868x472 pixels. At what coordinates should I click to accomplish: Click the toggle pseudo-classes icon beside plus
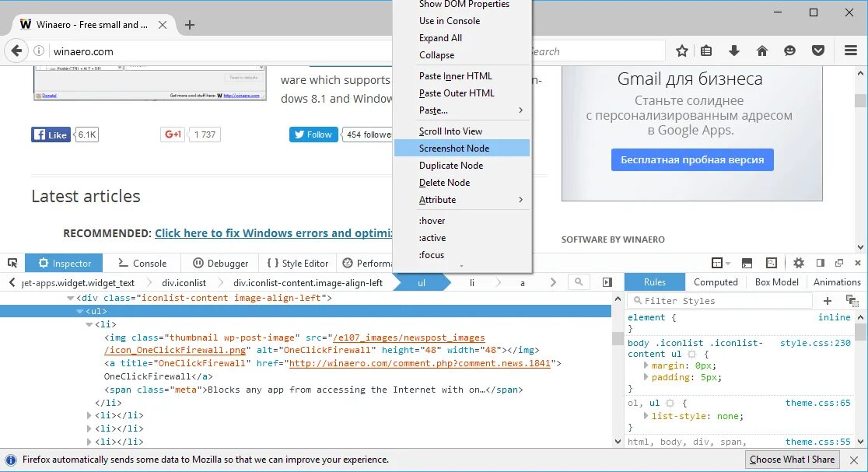[x=852, y=300]
